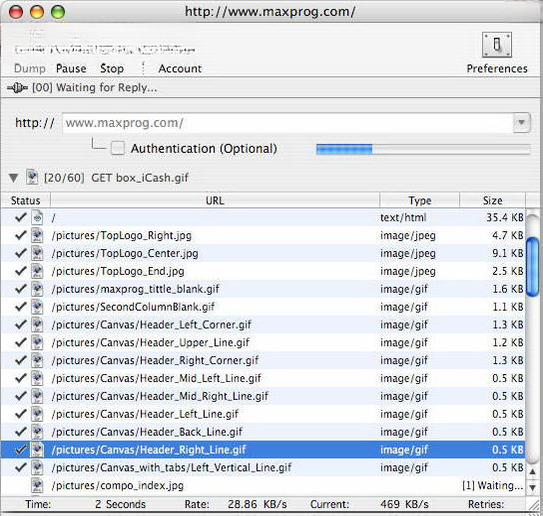Click the image icon for Header_Mid_Right_Line.gif
Image resolution: width=543 pixels, height=516 pixels.
(37, 396)
